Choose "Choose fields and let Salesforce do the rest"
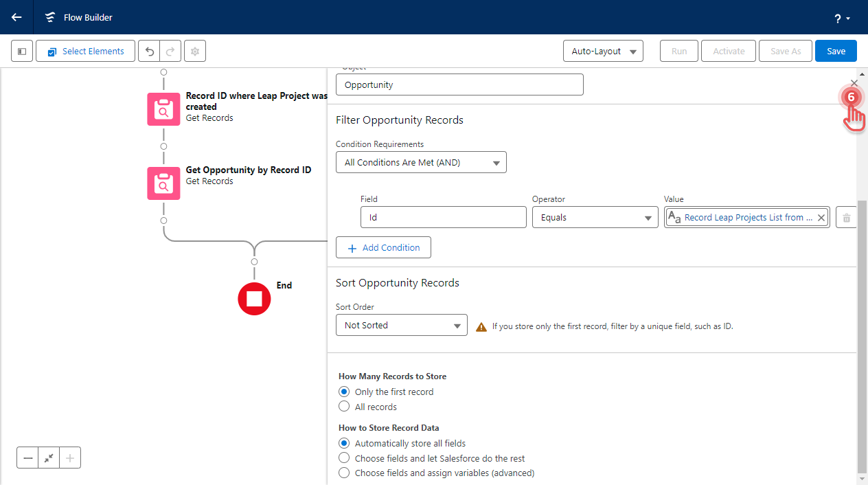 click(x=344, y=458)
